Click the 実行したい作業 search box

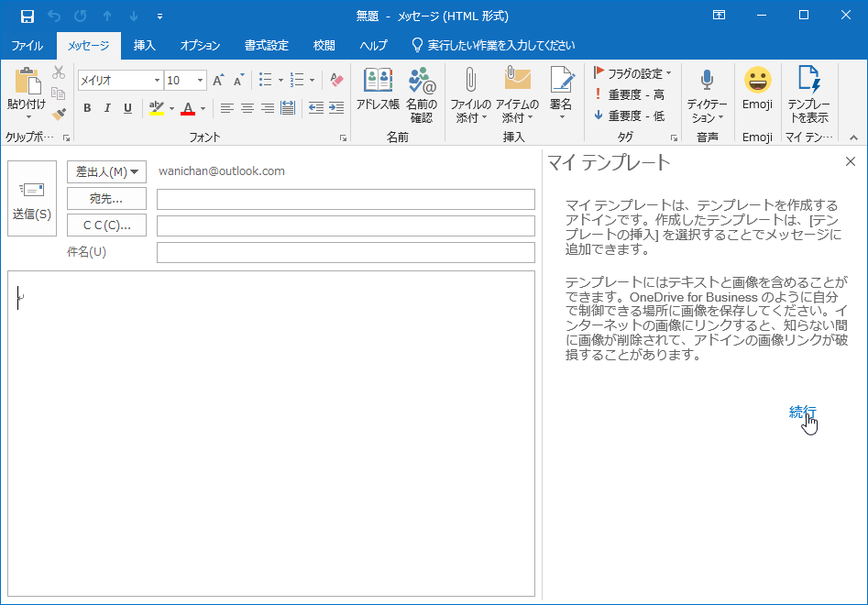(493, 46)
